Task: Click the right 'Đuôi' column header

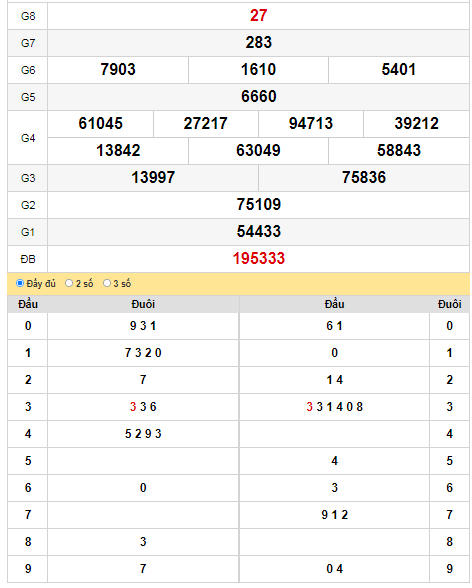Action: point(450,304)
